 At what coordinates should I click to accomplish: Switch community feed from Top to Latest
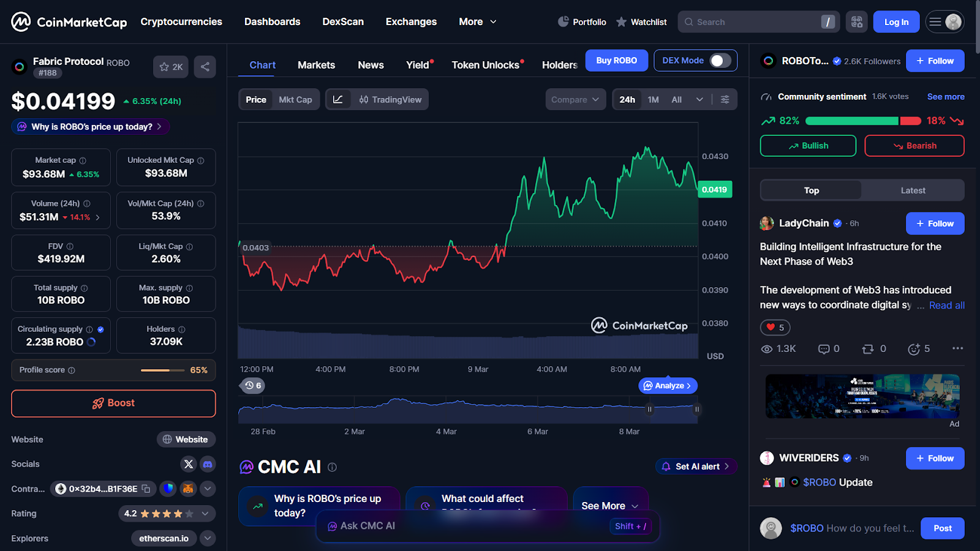coord(912,190)
